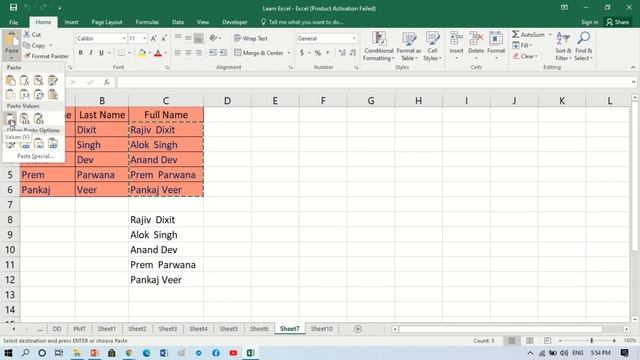Apply italic formatting
The height and width of the screenshot is (360, 640).
tap(91, 53)
